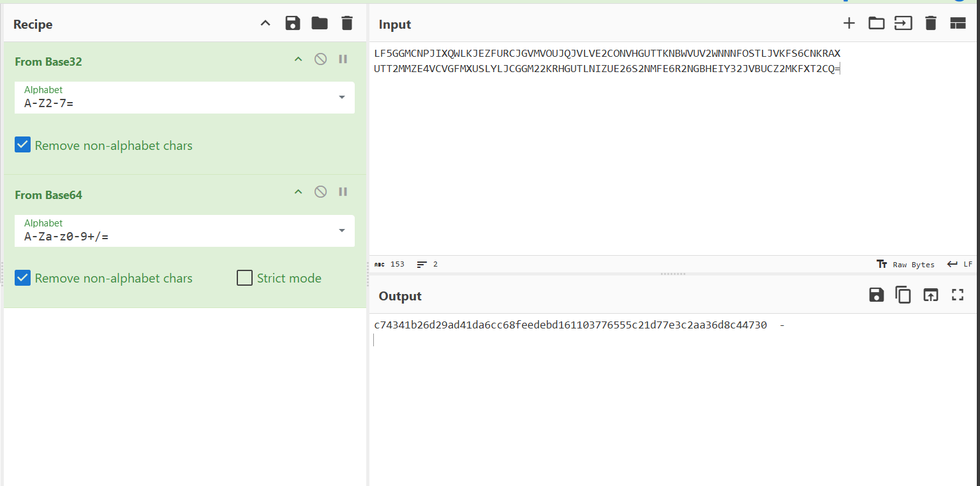The height and width of the screenshot is (486, 980).
Task: Clear the recipe with the trash icon
Action: pos(346,24)
